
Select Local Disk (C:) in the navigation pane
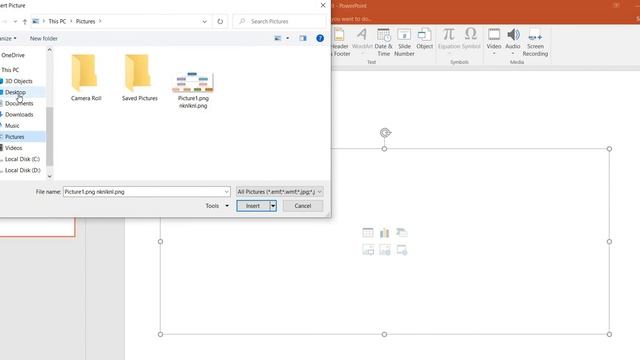coord(22,159)
